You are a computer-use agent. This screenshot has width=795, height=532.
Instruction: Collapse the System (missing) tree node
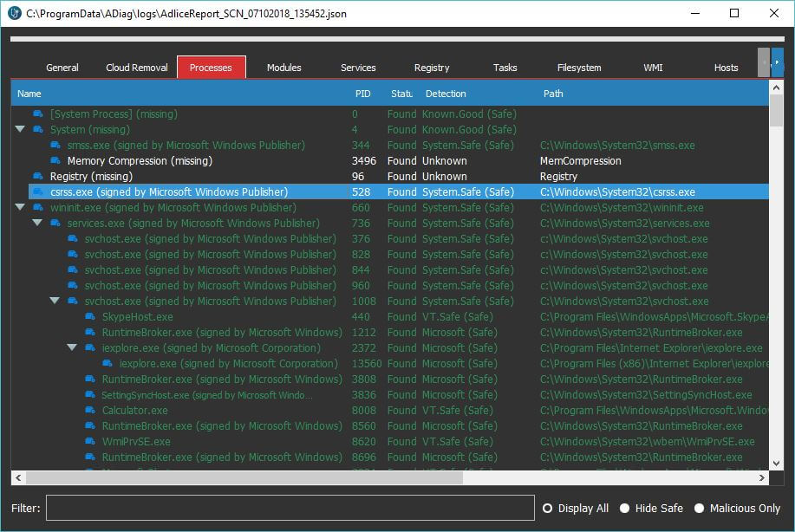pos(20,130)
